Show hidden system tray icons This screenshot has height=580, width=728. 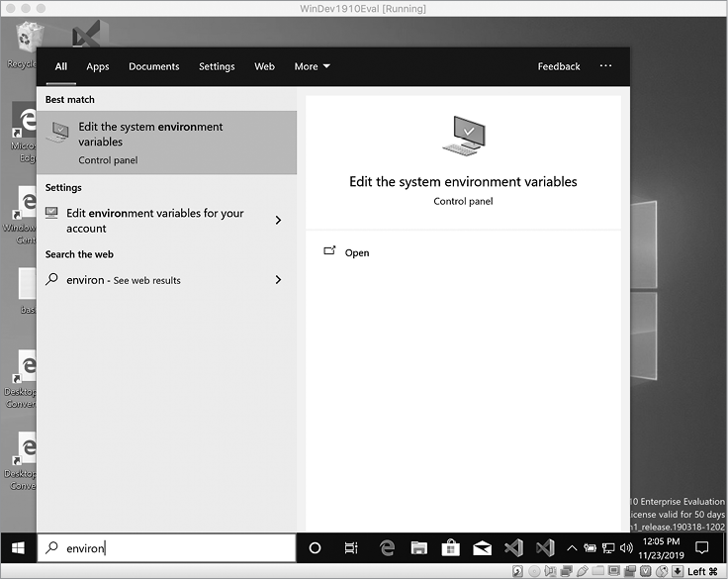tap(572, 547)
